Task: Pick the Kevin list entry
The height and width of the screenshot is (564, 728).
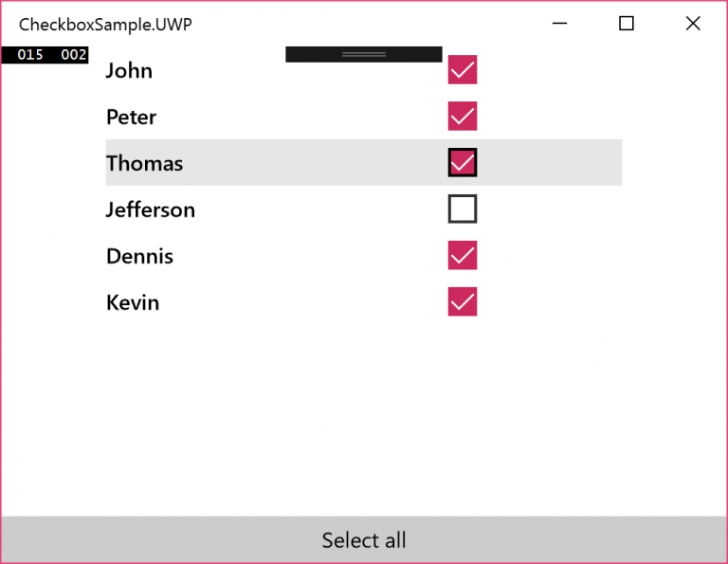Action: point(364,301)
